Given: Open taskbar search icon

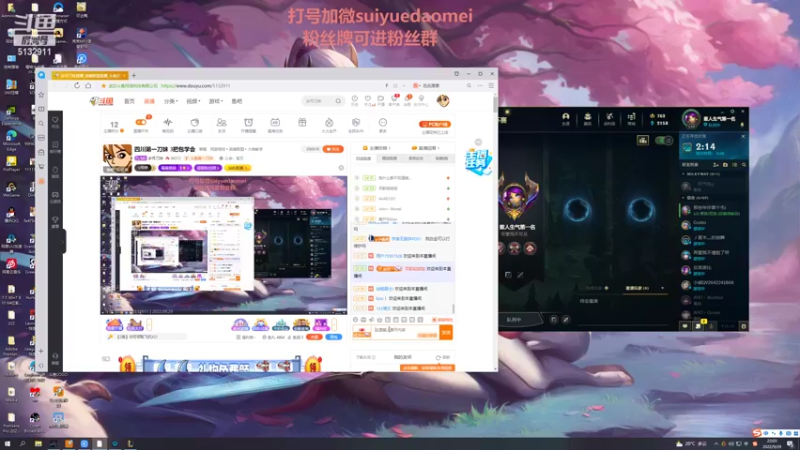Looking at the screenshot, I should [23, 444].
